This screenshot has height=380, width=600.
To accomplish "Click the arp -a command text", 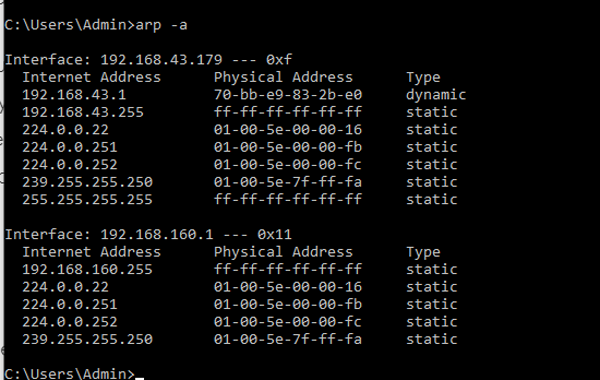I will (161, 25).
